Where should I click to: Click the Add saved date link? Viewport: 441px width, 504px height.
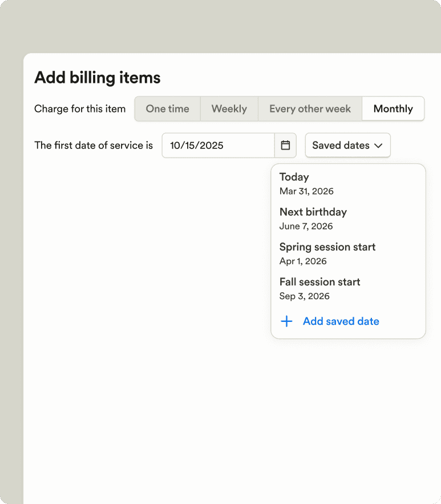click(341, 321)
